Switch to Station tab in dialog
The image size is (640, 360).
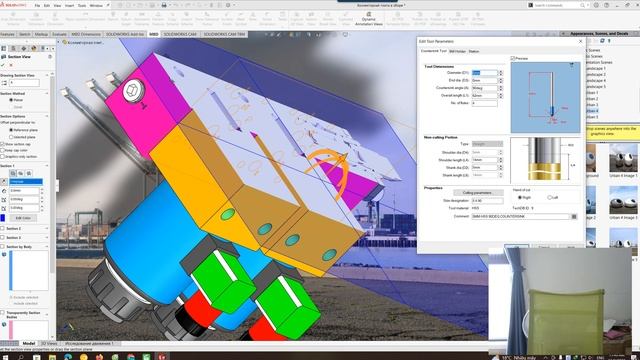pos(474,51)
